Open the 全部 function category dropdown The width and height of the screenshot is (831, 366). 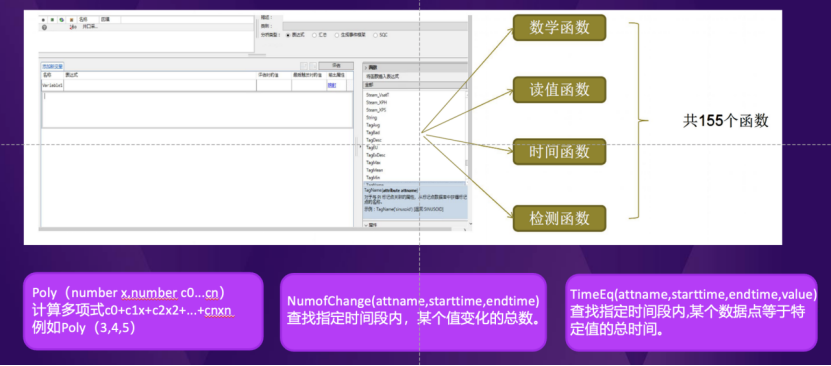(x=416, y=84)
